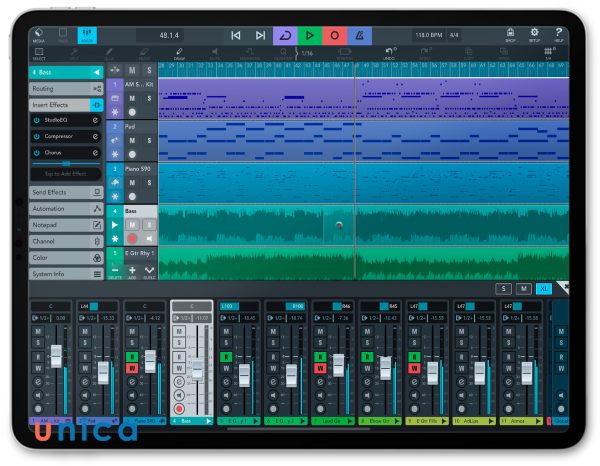Expand the Routing section
The image size is (600, 466).
(66, 89)
